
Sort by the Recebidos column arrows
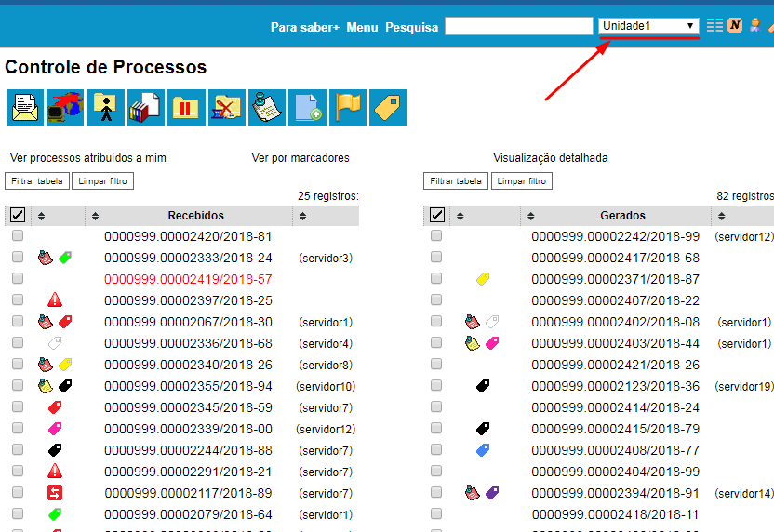(x=95, y=216)
